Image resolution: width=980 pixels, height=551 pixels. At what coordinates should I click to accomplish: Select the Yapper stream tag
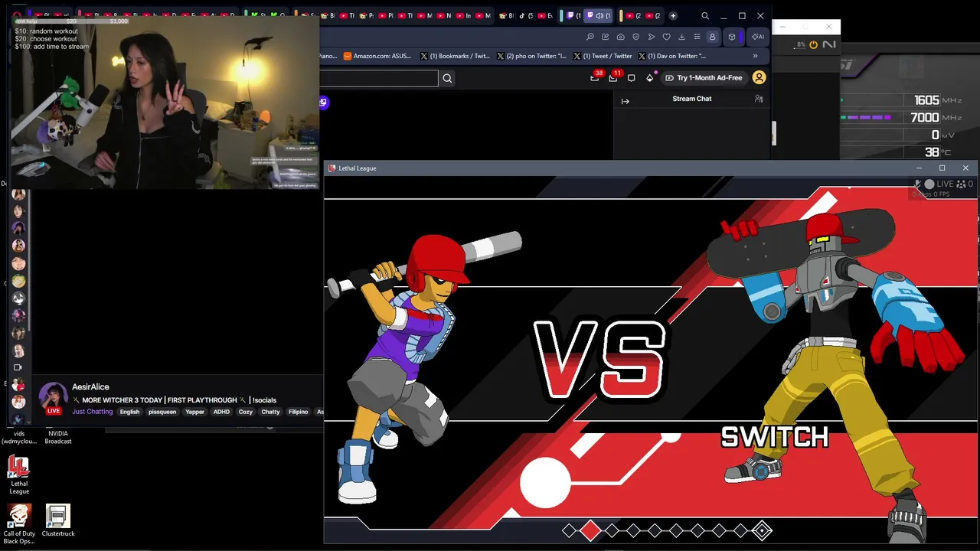click(x=195, y=412)
